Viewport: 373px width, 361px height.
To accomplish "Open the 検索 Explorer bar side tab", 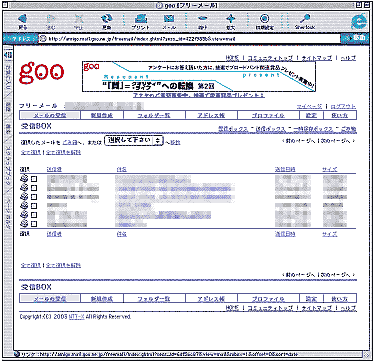I will tap(8, 129).
